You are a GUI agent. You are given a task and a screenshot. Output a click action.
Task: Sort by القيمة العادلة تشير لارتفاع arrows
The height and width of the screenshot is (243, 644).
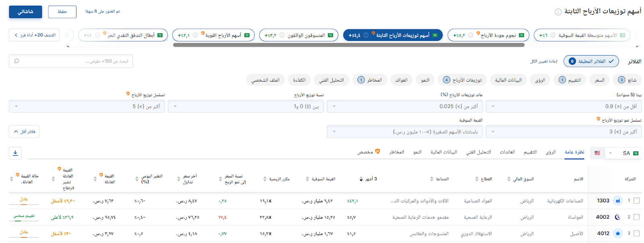53,179
